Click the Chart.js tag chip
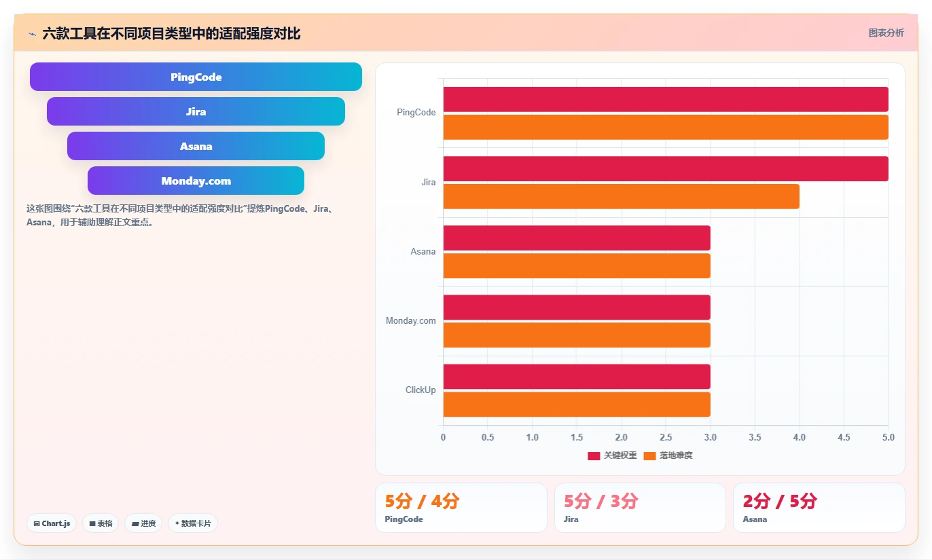Image resolution: width=932 pixels, height=560 pixels. pyautogui.click(x=52, y=523)
